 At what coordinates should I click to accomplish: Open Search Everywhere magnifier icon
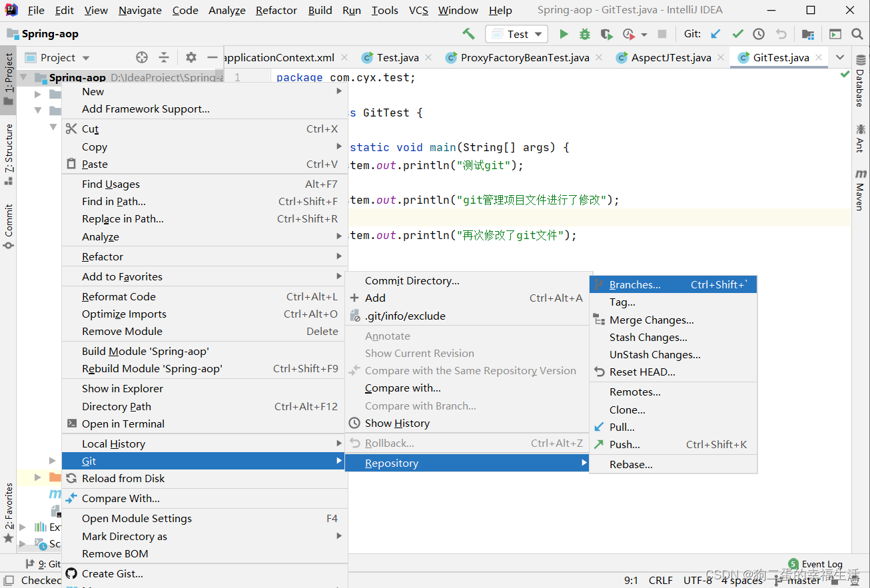point(857,34)
